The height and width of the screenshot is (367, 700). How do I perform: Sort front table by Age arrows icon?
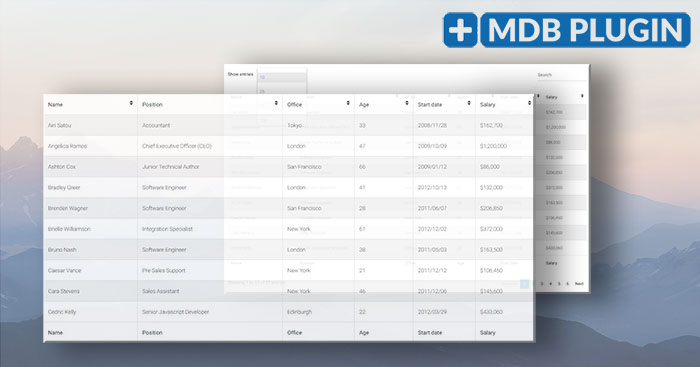tap(407, 103)
